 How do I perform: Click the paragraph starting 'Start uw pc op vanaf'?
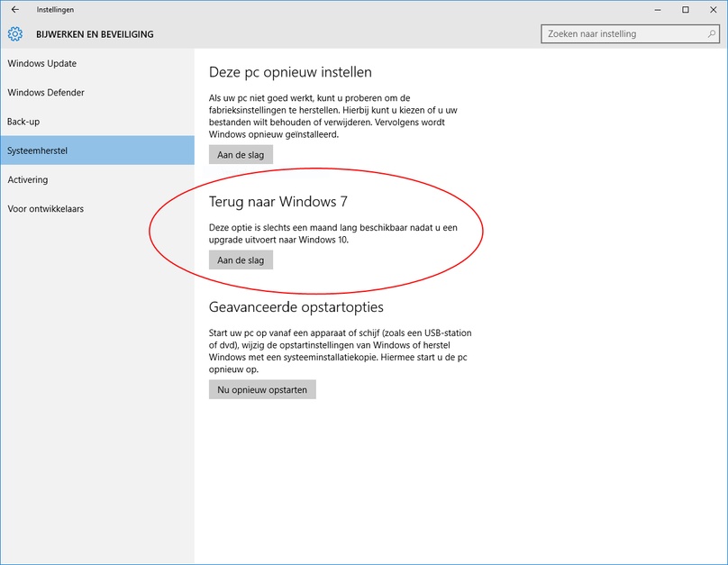pyautogui.click(x=340, y=351)
